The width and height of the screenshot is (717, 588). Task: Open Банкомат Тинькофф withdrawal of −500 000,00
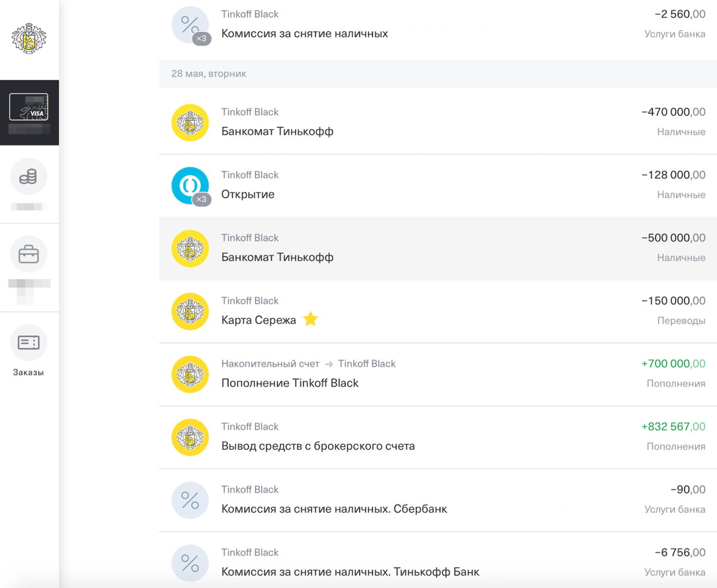click(277, 258)
